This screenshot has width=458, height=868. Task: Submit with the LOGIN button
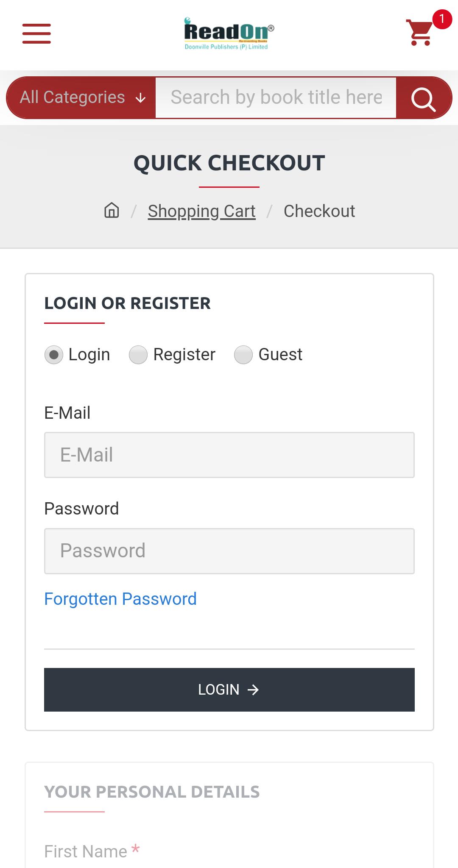[229, 690]
